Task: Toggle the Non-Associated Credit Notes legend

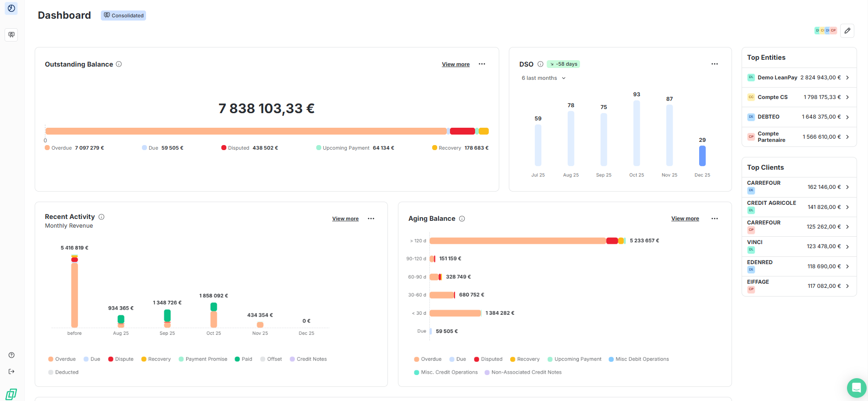Action: (x=523, y=372)
